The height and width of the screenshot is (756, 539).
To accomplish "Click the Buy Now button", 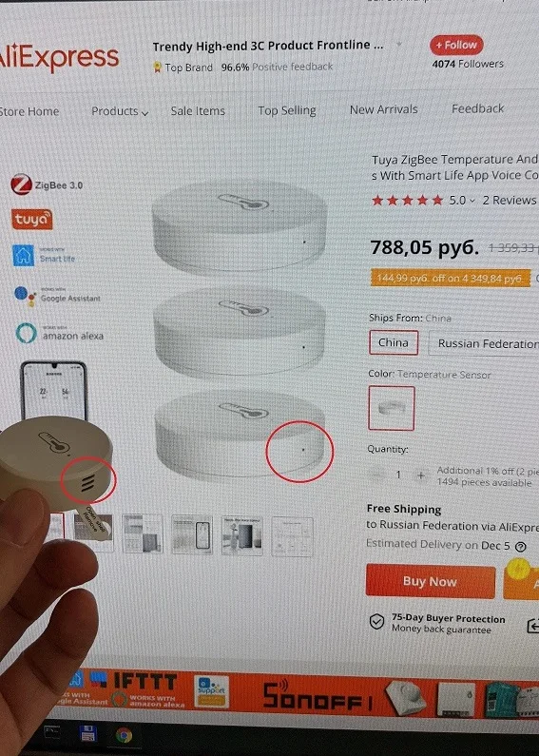I will [x=431, y=581].
